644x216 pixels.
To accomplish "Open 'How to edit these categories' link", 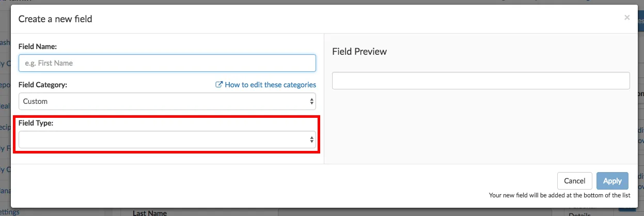I will [270, 85].
